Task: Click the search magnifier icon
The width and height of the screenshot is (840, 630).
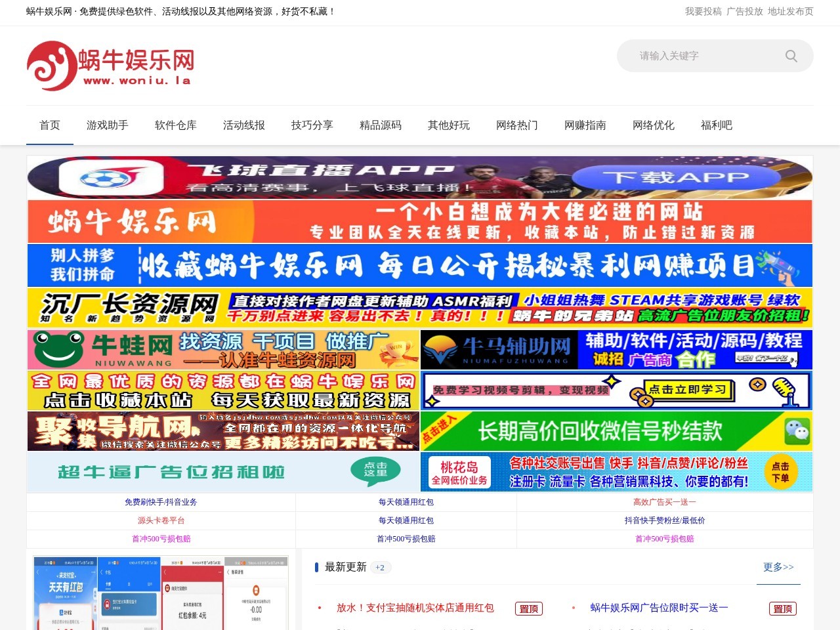Action: pyautogui.click(x=791, y=56)
